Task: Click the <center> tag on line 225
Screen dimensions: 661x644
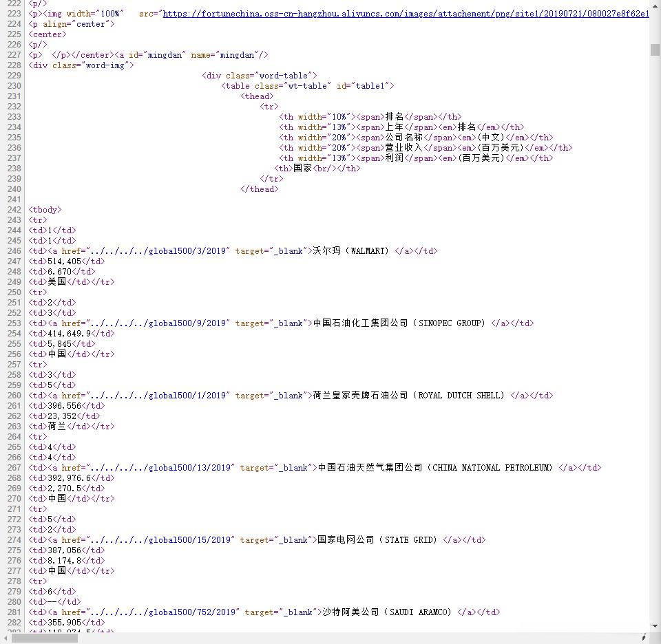Action: coord(48,34)
